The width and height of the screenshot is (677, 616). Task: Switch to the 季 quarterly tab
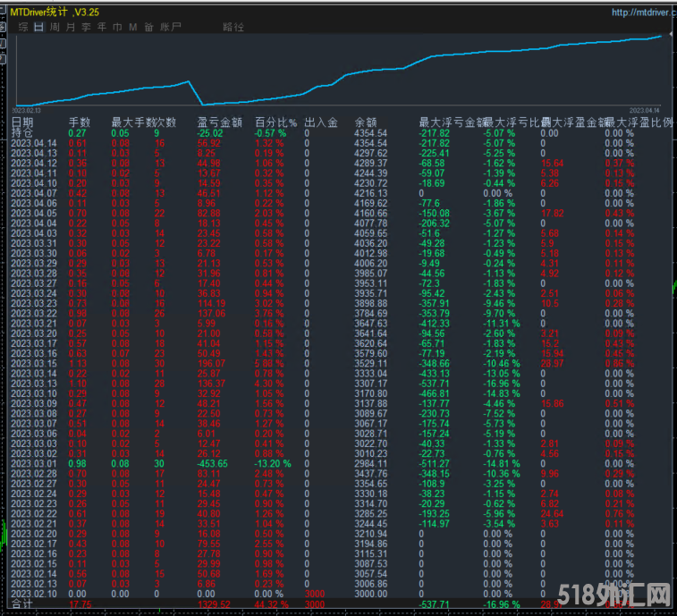click(x=86, y=27)
